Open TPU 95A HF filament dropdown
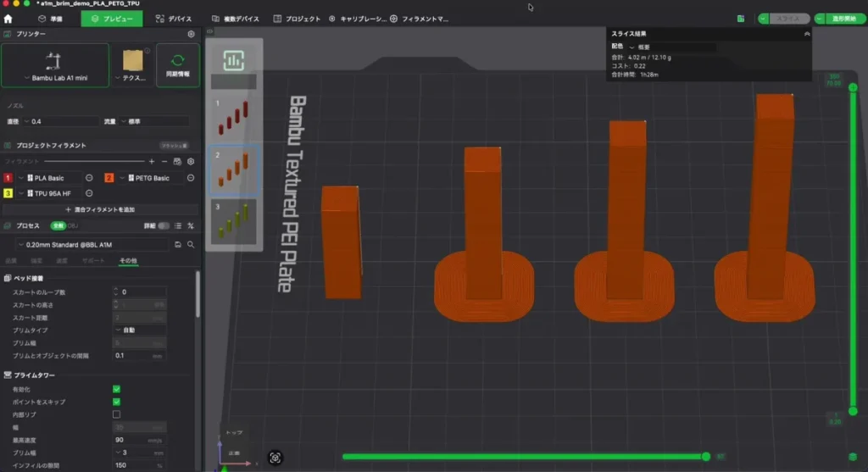 coord(50,194)
